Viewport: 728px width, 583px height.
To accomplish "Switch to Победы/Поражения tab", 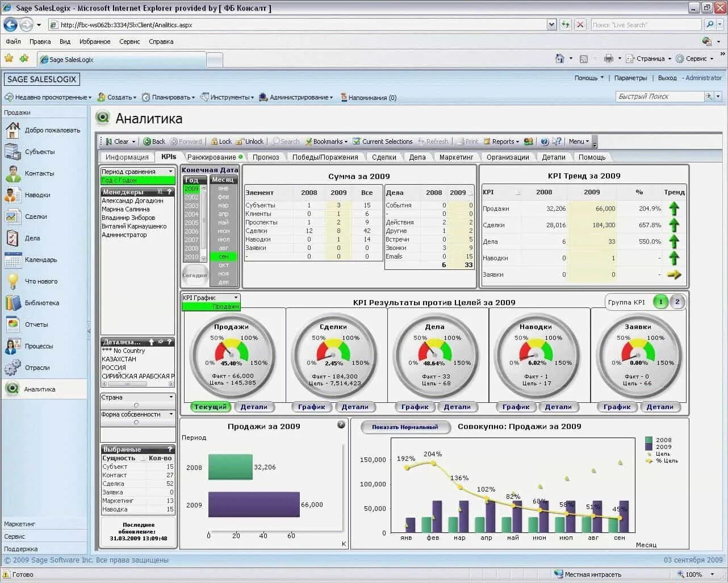I will pyautogui.click(x=325, y=157).
